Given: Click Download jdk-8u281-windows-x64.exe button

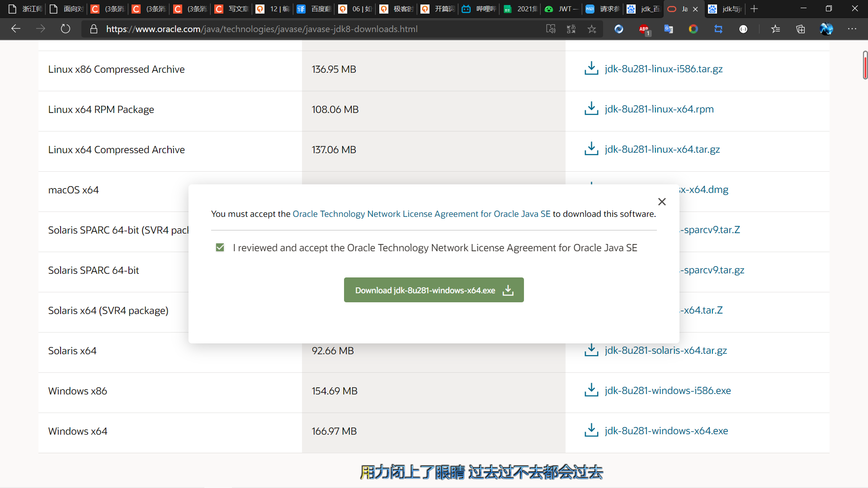Looking at the screenshot, I should coord(434,290).
